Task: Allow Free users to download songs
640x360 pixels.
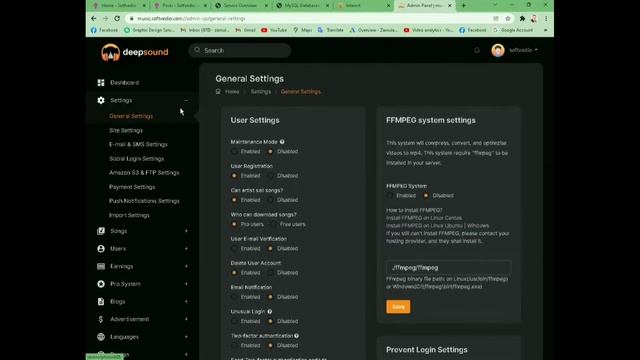Action: coord(273,224)
